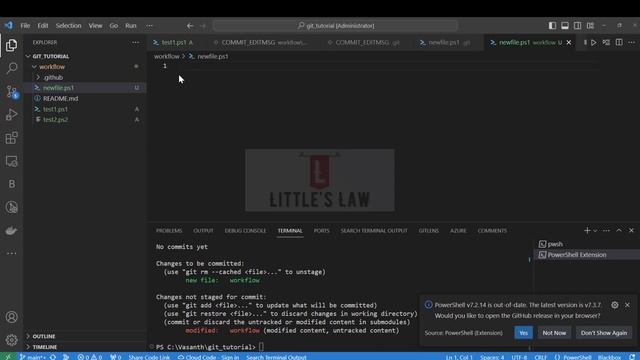Customize layout from title bar icon
The image size is (640, 360).
coord(590,25)
